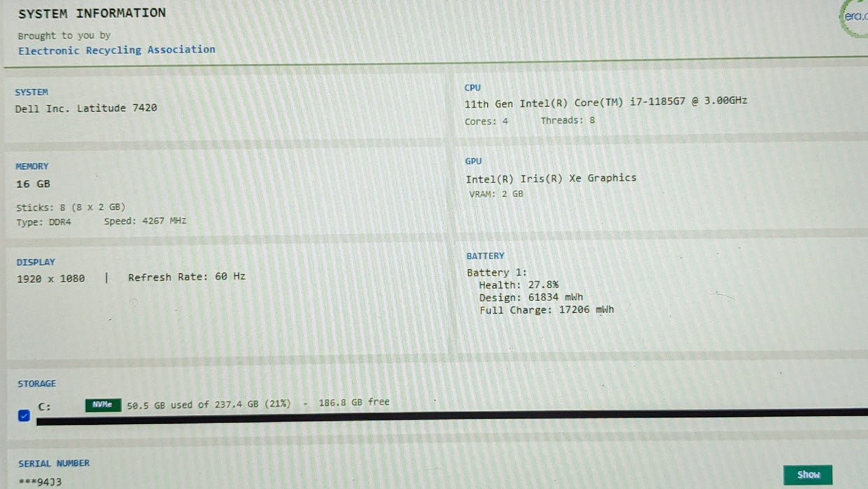The width and height of the screenshot is (868, 489).
Task: Click the 'Speed: 4267 MHz' text
Action: [145, 221]
